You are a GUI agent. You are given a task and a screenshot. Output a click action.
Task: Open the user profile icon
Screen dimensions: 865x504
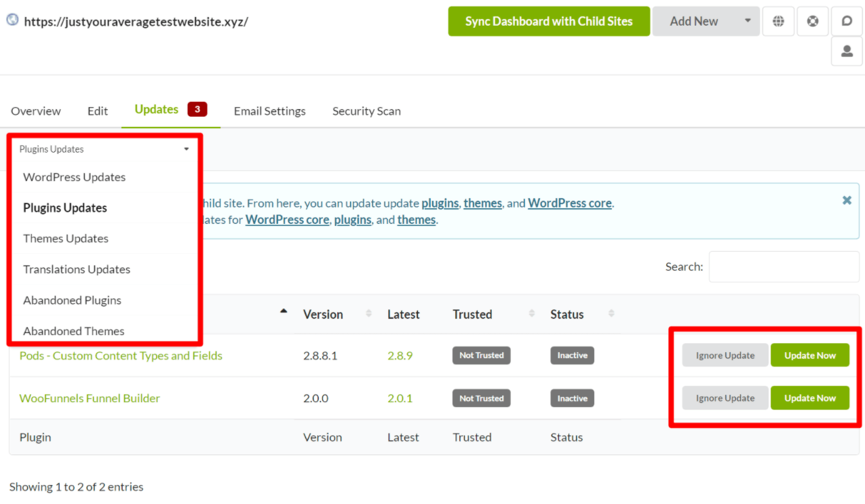coord(847,52)
